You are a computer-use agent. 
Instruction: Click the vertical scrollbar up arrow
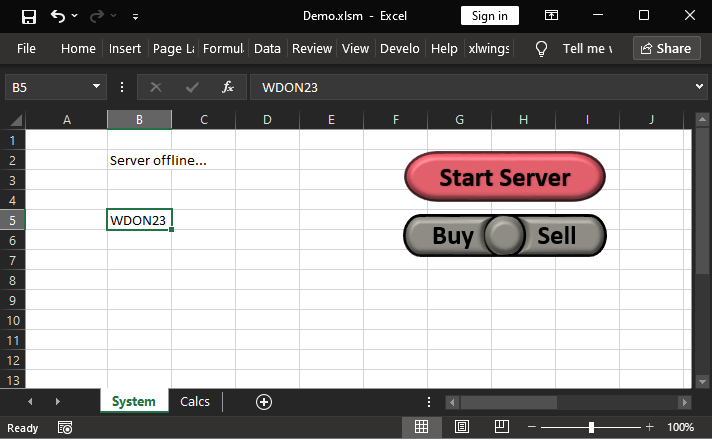click(702, 120)
